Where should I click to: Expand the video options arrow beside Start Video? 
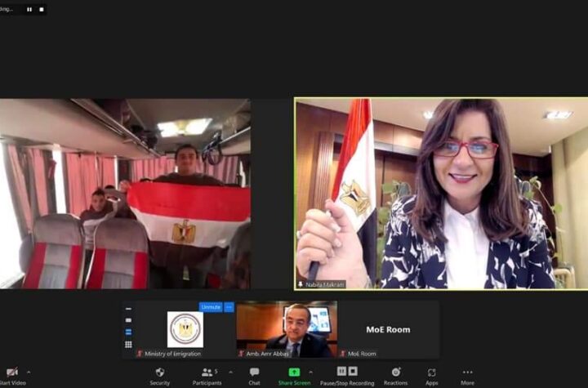[x=29, y=372]
